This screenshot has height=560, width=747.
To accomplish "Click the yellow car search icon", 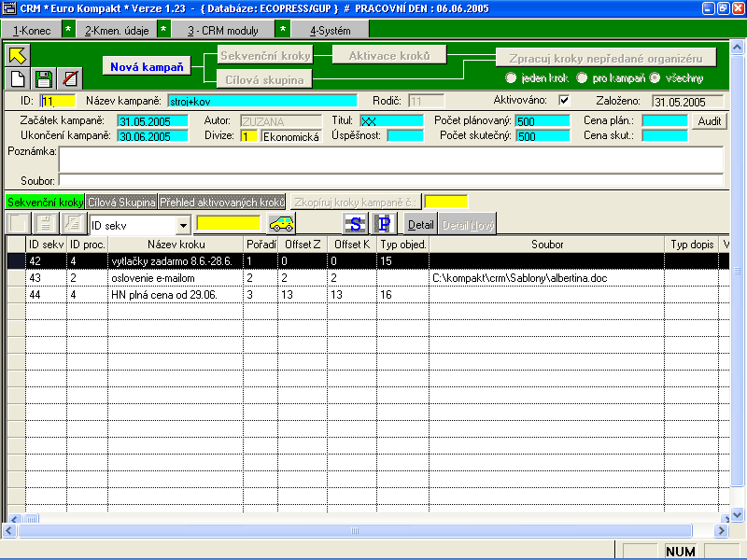I will tap(280, 224).
